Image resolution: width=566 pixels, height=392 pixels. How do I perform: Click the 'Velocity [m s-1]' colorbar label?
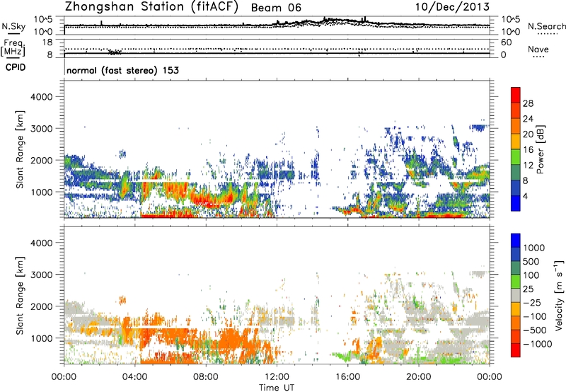pyautogui.click(x=559, y=295)
